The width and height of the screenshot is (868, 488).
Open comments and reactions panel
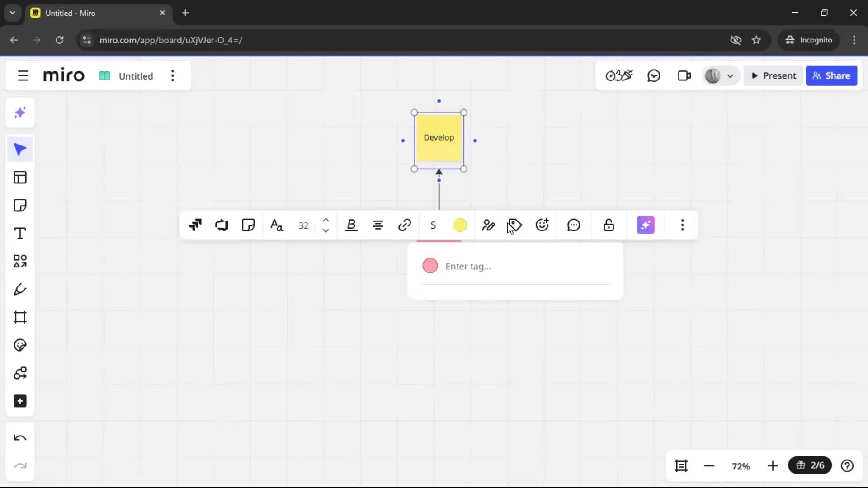(x=654, y=76)
